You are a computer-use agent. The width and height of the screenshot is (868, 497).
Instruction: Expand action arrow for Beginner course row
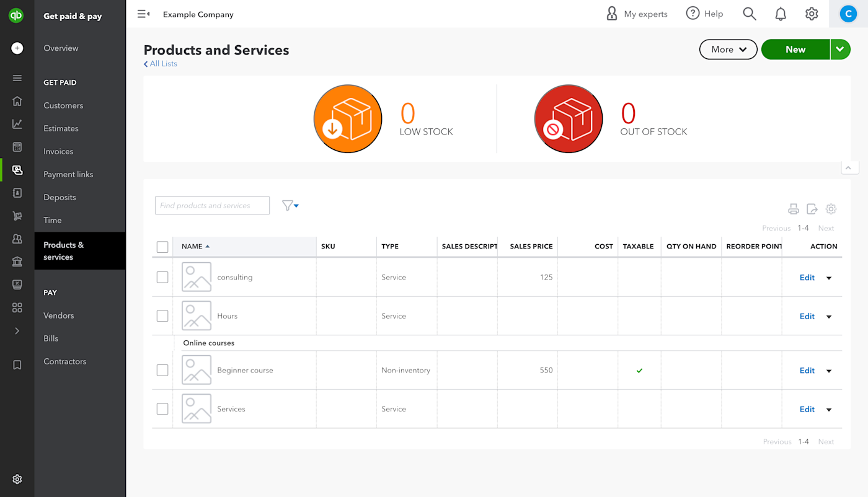(x=829, y=371)
